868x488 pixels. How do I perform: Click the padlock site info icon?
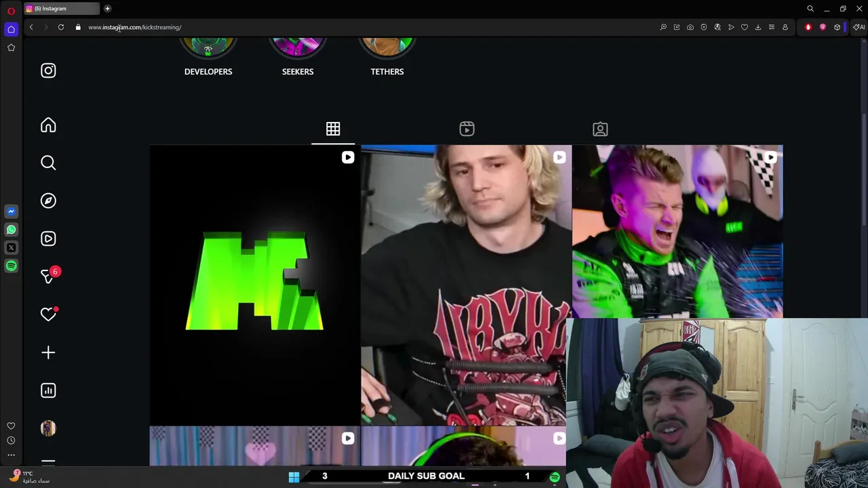tap(78, 27)
